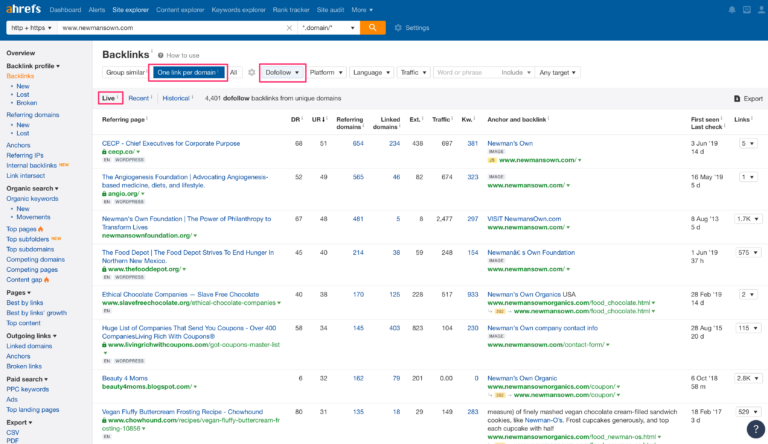The width and height of the screenshot is (768, 444).
Task: Open the Any target dropdown
Action: (557, 73)
